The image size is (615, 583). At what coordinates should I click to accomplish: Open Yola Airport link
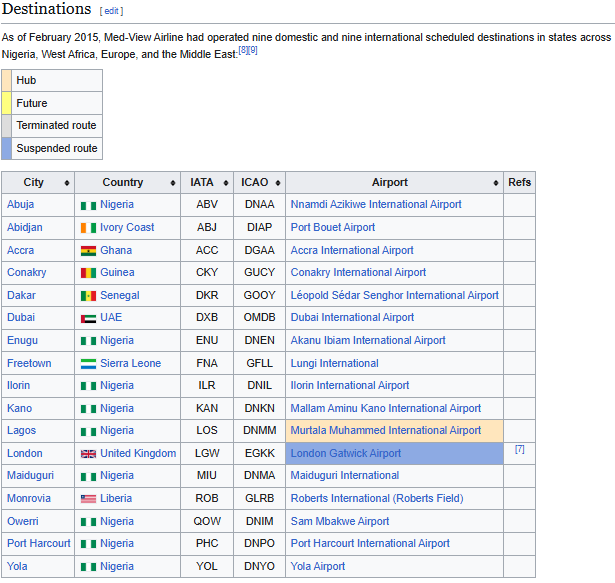point(318,566)
